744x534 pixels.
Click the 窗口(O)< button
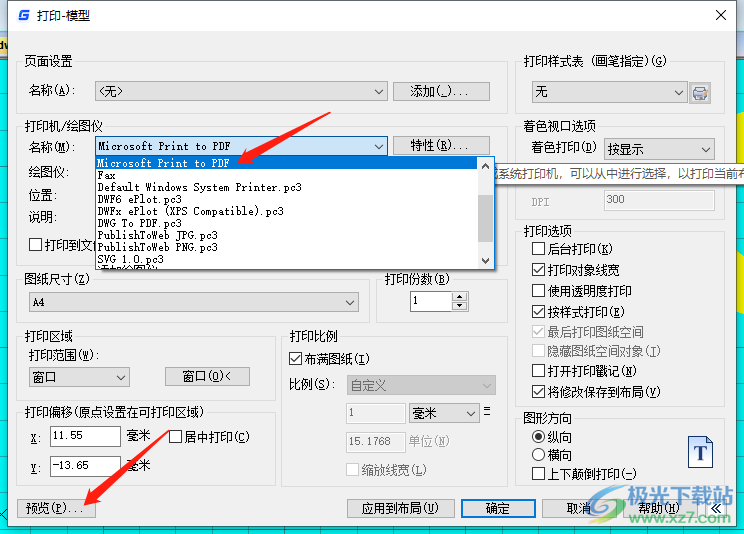click(207, 376)
